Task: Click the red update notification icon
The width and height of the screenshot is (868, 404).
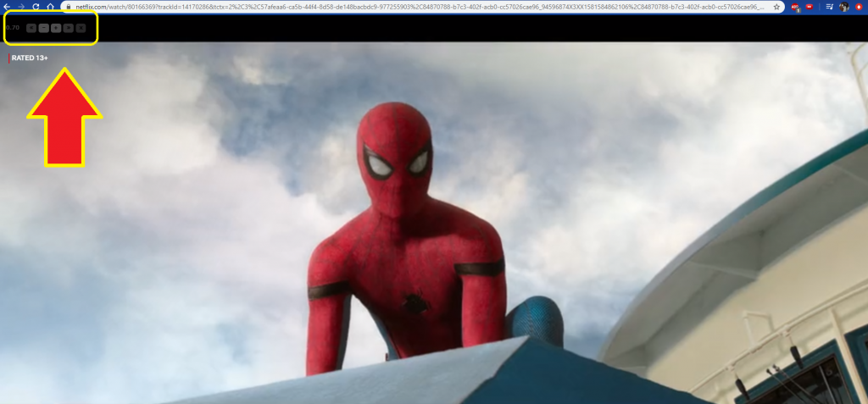Action: click(x=859, y=7)
